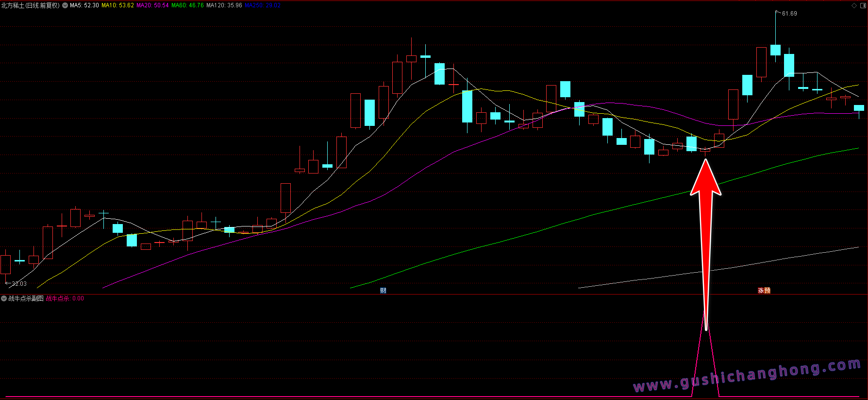Click the 战牛点杀 indicator value label

coord(65,298)
